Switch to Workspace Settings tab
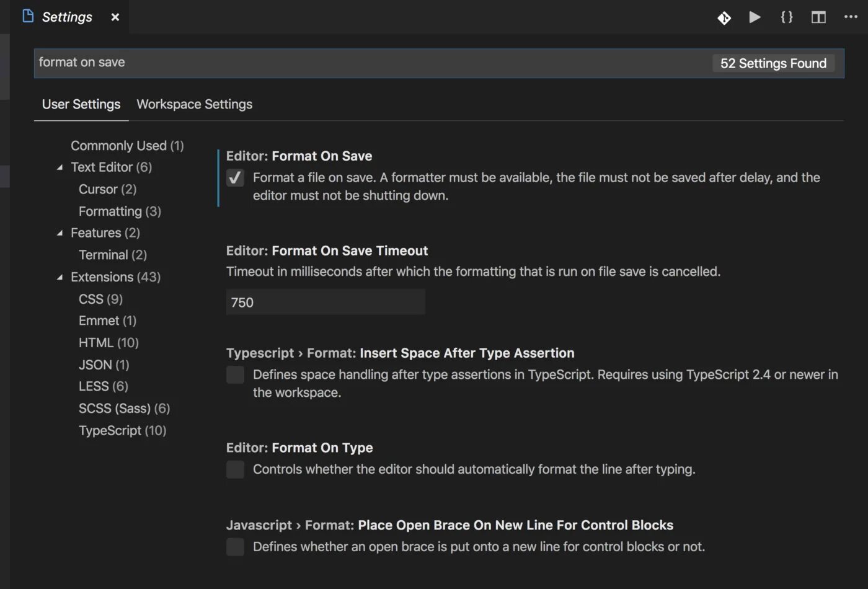The image size is (868, 589). pos(194,104)
